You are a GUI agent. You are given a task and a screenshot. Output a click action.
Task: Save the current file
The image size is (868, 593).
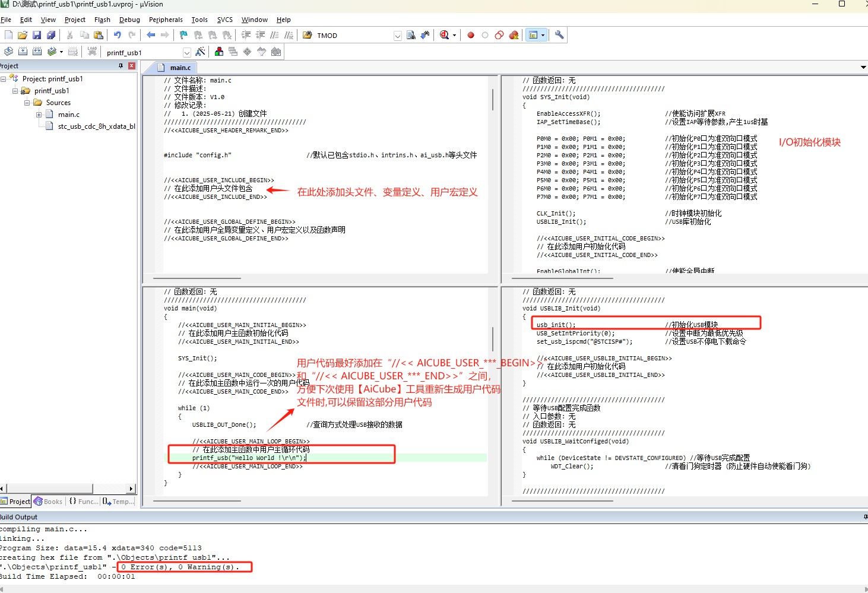click(37, 35)
